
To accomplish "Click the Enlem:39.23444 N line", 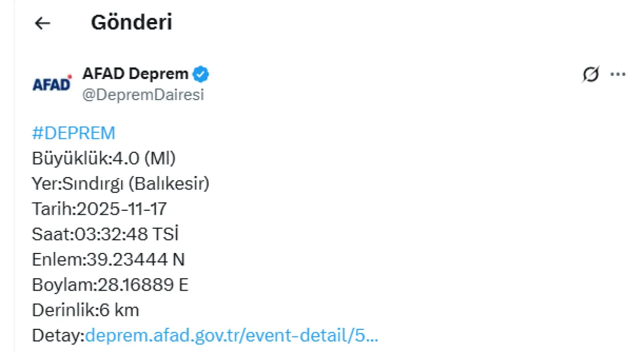I will [108, 259].
